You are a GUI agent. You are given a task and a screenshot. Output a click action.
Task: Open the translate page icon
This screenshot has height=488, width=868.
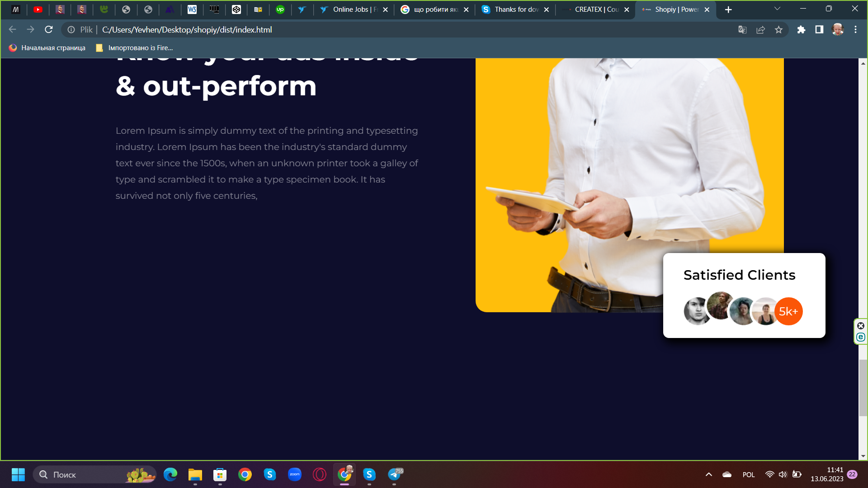pos(742,30)
